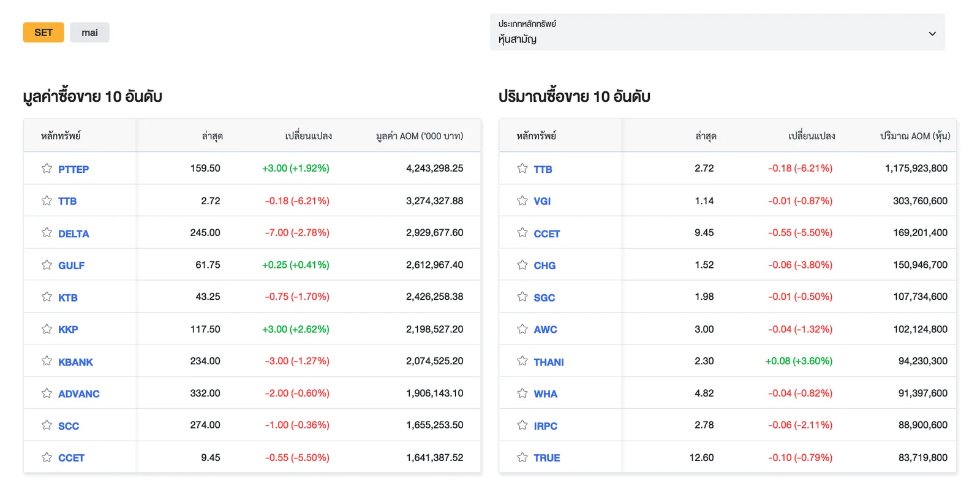Screen dimensions: 980x483
Task: Star CCET in the top volume table
Action: [x=522, y=232]
